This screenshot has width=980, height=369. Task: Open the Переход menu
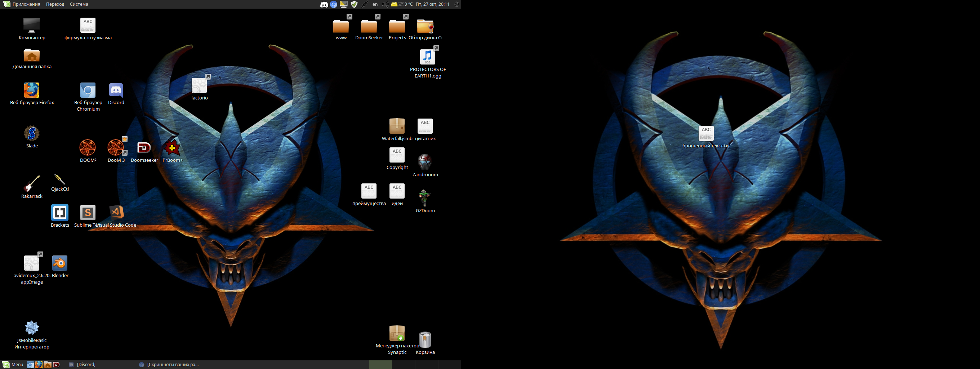click(55, 4)
